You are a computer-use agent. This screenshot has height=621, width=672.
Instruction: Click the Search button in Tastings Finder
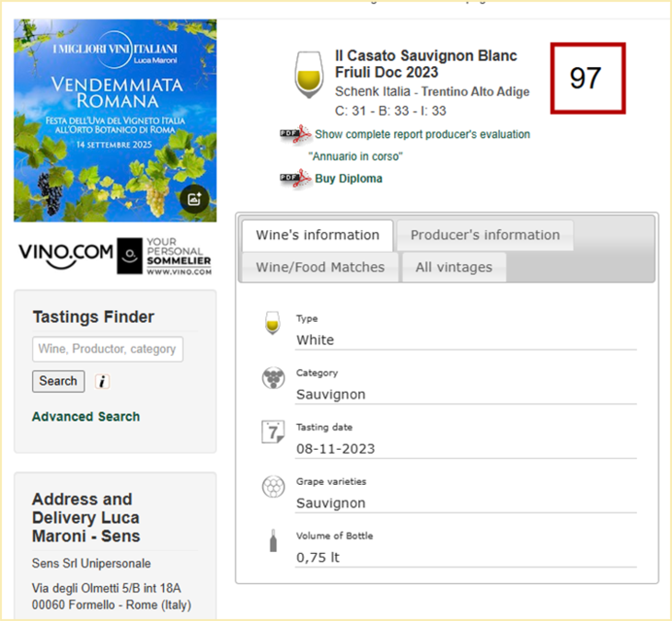[58, 381]
